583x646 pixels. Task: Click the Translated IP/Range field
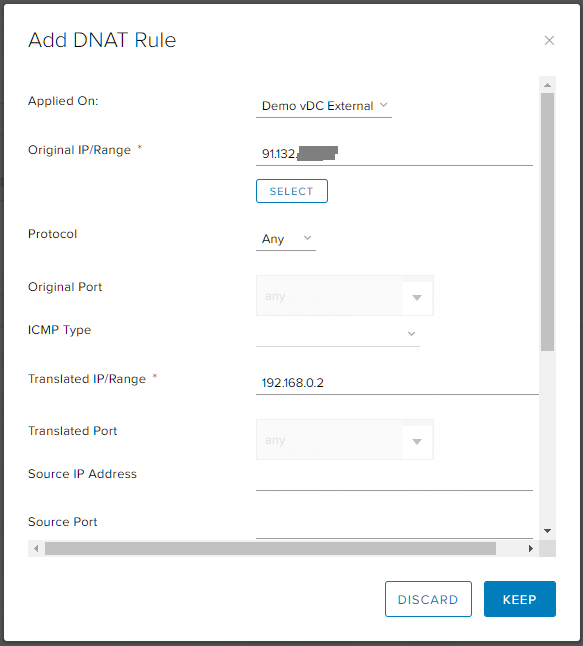click(397, 383)
